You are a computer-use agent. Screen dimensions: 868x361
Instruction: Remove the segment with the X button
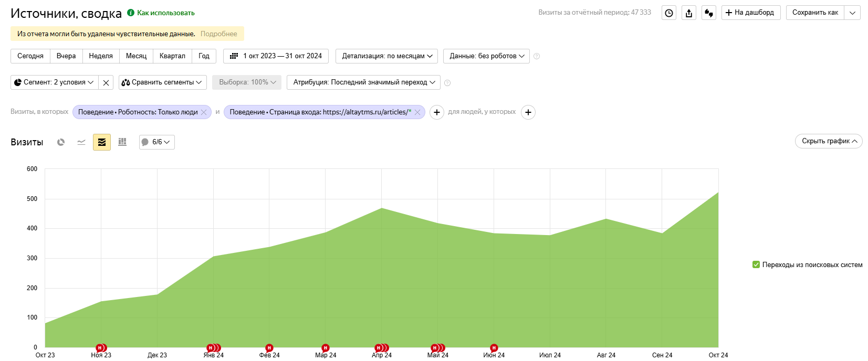click(106, 82)
